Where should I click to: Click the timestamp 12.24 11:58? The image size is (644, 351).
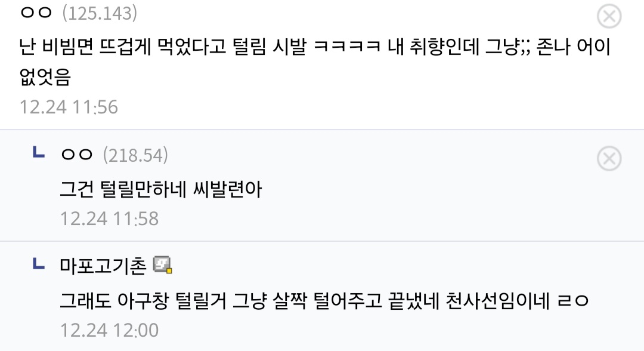(109, 218)
